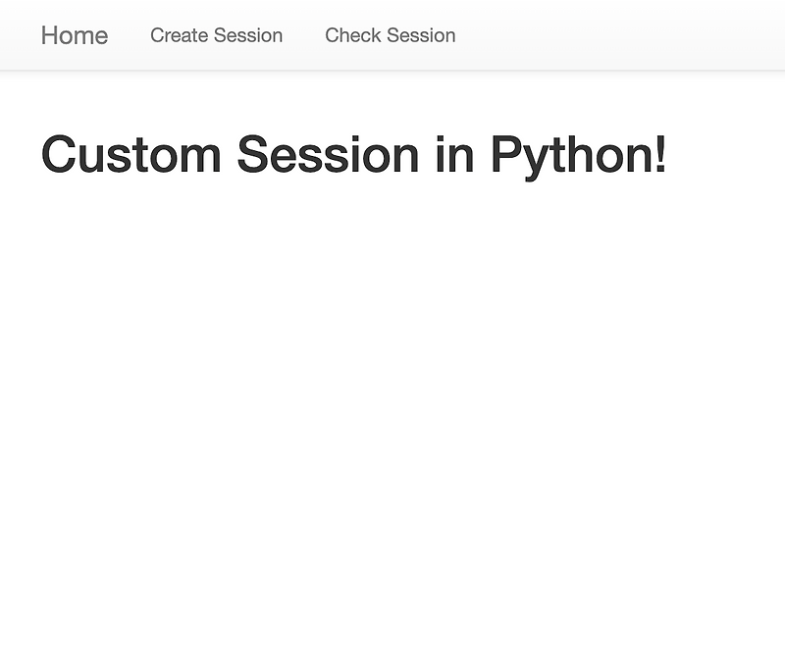Viewport: 785px width, 672px height.
Task: Click Check Session in the toolbar area
Action: tap(390, 35)
